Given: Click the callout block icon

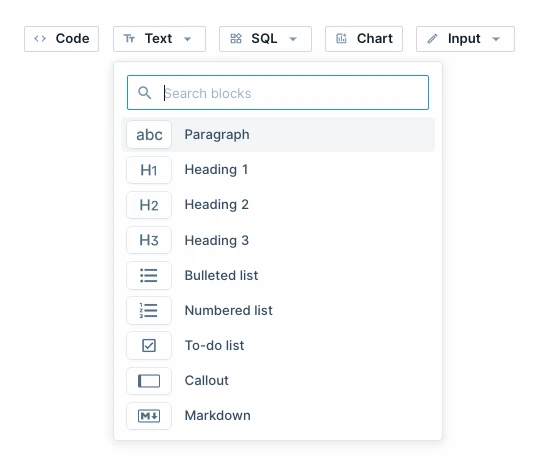Looking at the screenshot, I should pyautogui.click(x=149, y=381).
